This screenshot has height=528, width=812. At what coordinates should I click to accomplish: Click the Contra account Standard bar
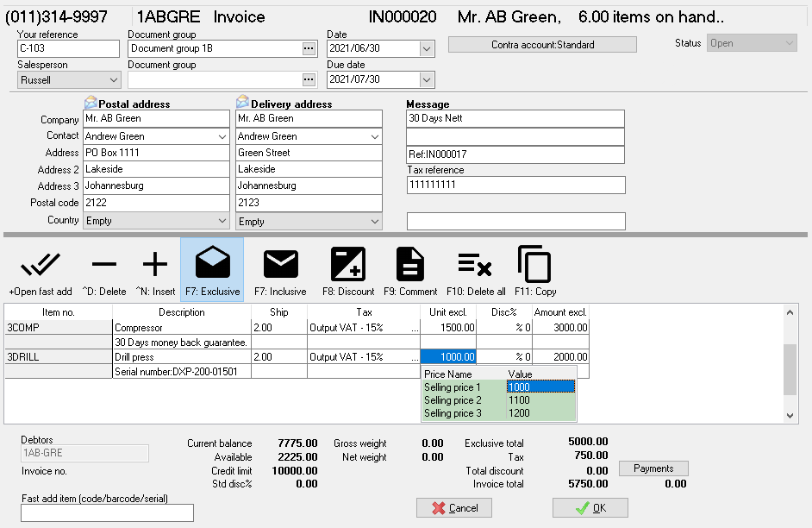pos(542,44)
